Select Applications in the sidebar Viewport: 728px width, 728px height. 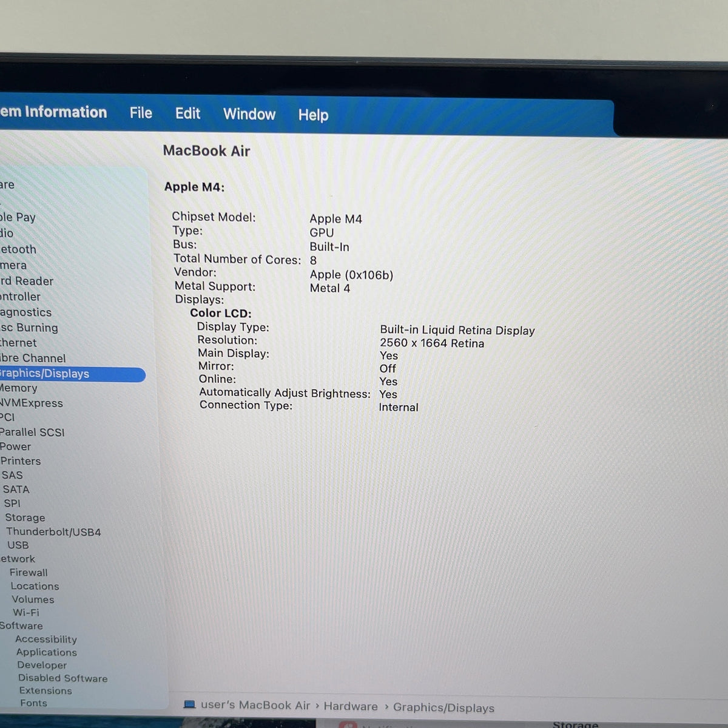coord(47,652)
